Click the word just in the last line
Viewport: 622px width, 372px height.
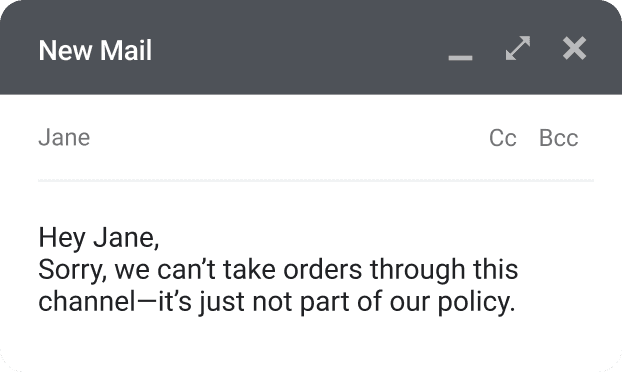[x=221, y=302]
